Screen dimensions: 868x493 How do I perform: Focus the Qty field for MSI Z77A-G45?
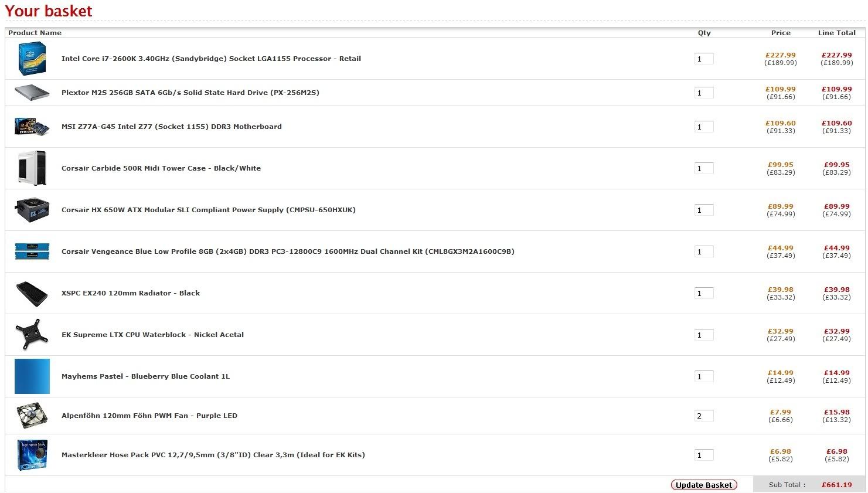704,127
